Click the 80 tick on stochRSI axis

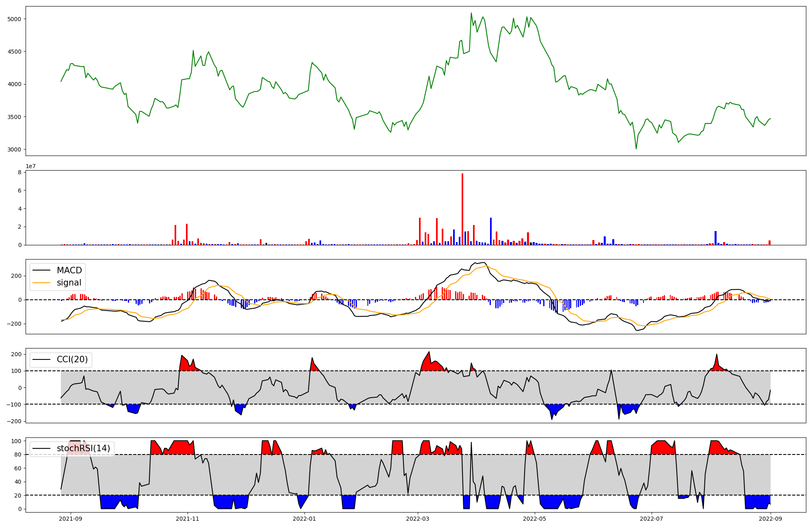17,454
